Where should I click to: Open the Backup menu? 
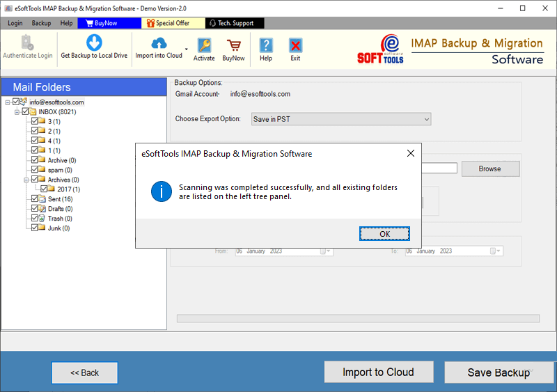click(x=41, y=23)
